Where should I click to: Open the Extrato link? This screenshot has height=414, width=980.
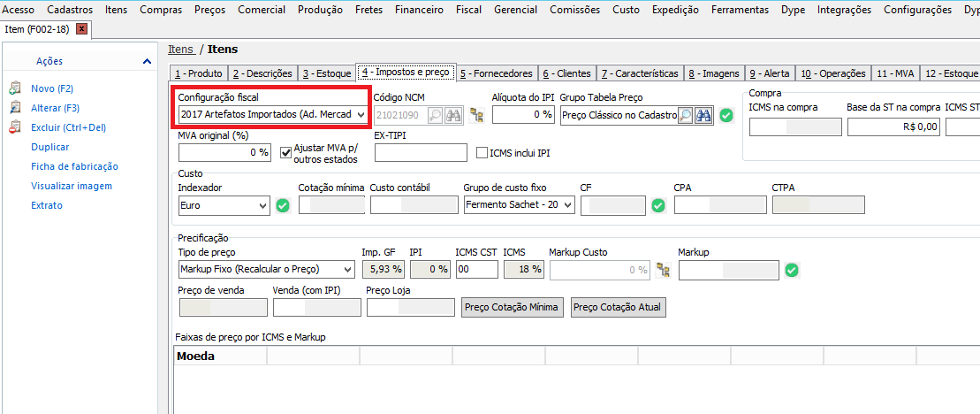coord(46,205)
